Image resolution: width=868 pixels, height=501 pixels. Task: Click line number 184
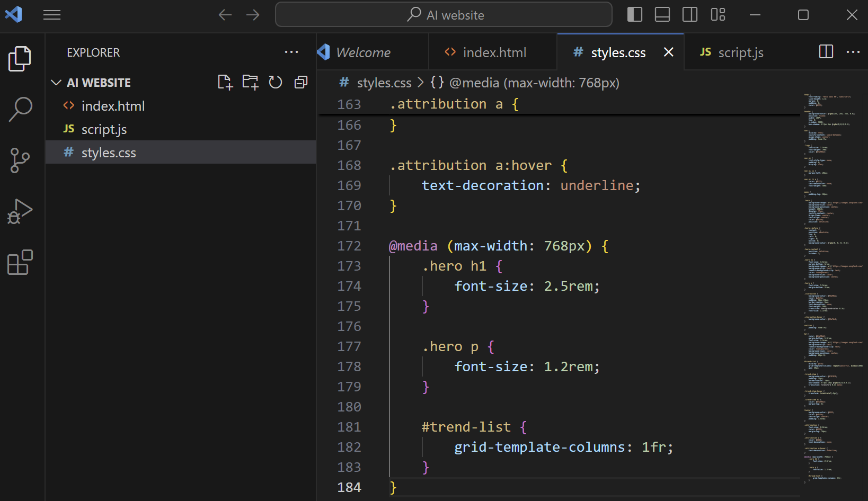click(349, 487)
